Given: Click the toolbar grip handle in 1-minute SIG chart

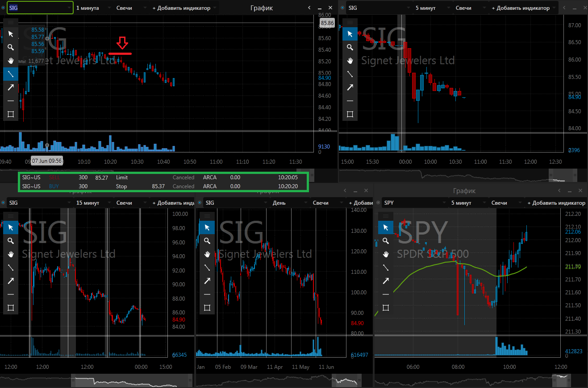Looking at the screenshot, I should tap(11, 22).
